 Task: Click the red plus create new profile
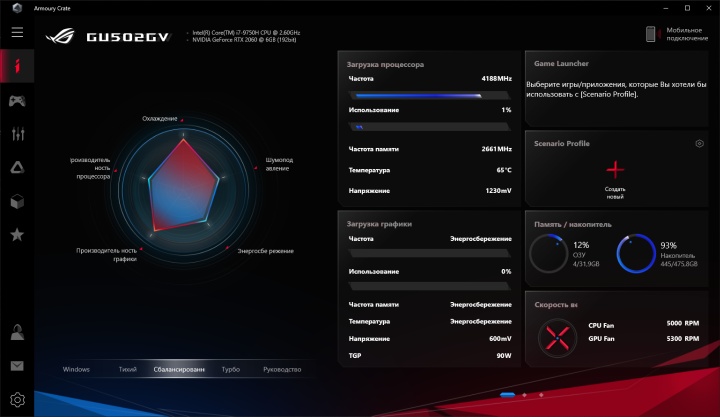pos(615,170)
